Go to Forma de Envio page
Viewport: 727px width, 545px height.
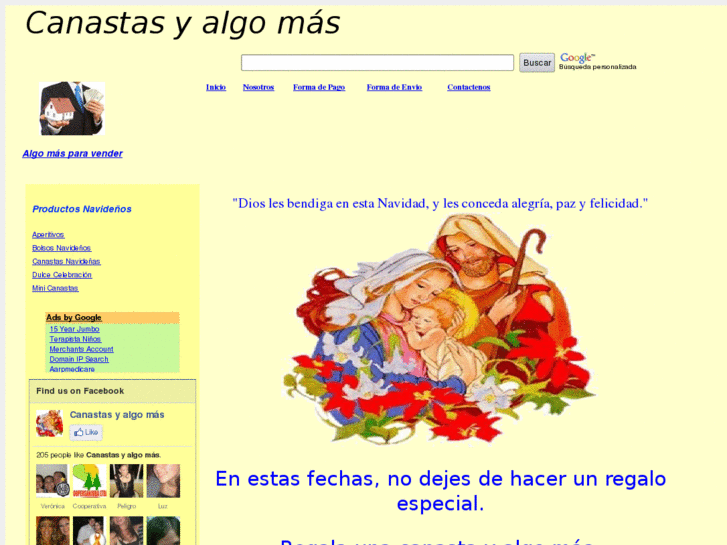point(394,87)
